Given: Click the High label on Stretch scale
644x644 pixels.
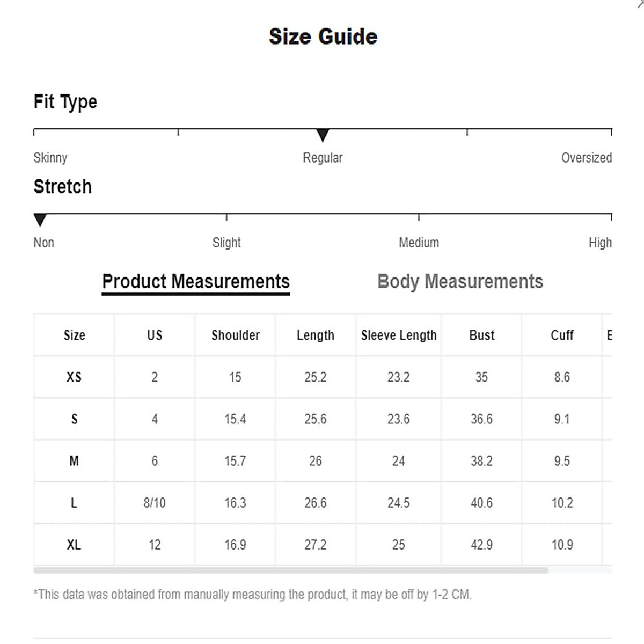Looking at the screenshot, I should pyautogui.click(x=600, y=243).
